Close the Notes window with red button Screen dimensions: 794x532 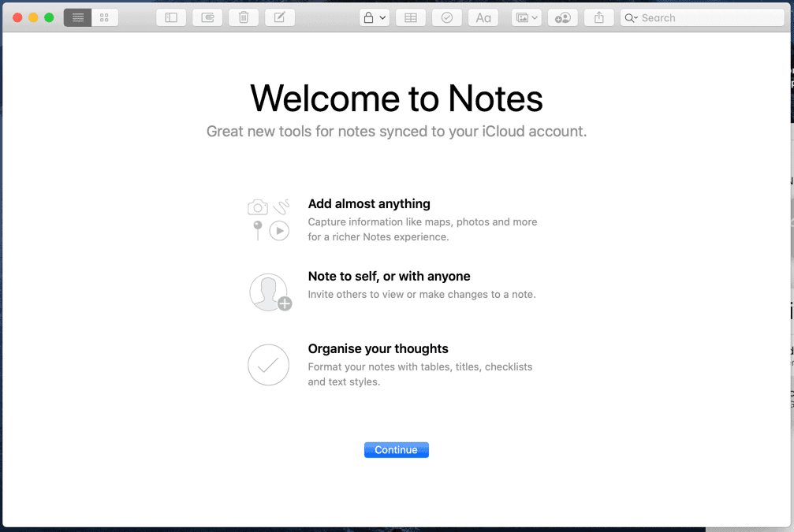click(17, 17)
